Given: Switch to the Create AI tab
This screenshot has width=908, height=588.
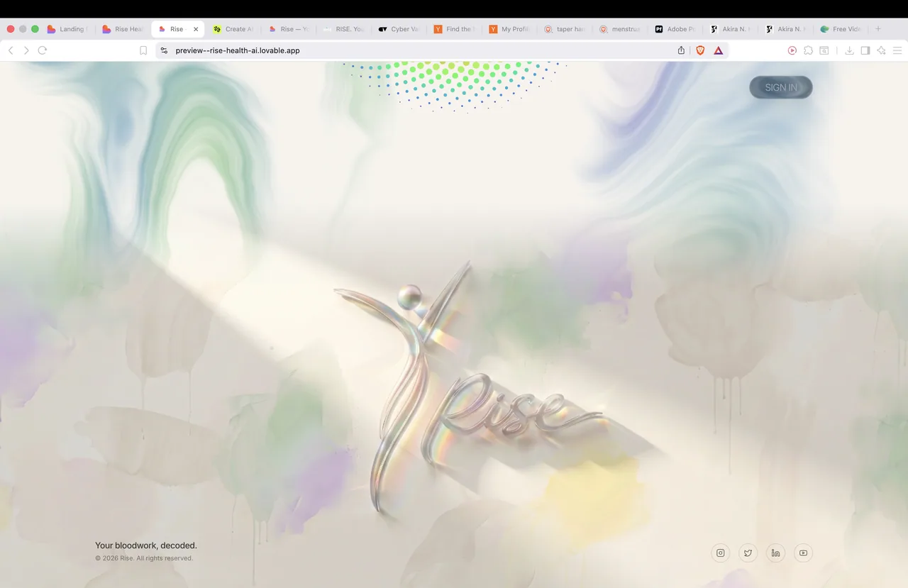Looking at the screenshot, I should coord(233,29).
